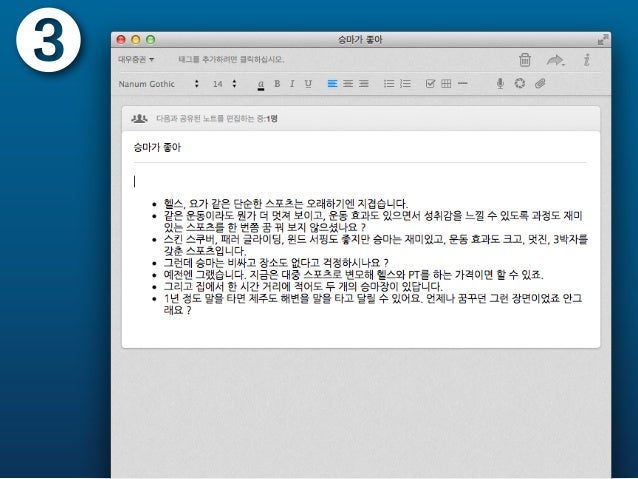
Task: Minimize the window with the yellow button
Action: pos(136,39)
